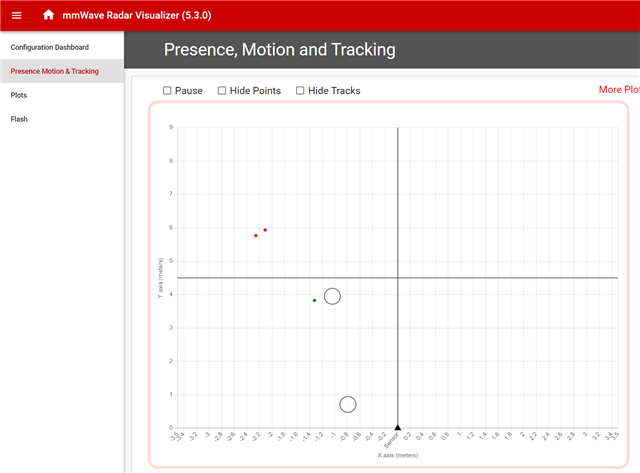640x473 pixels.
Task: Click the black sensor triangle marker
Action: 398,427
